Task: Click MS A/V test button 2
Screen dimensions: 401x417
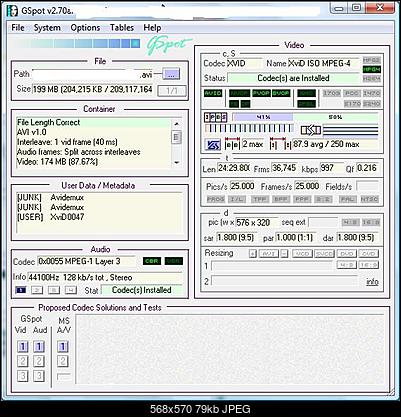Action: coord(63,361)
